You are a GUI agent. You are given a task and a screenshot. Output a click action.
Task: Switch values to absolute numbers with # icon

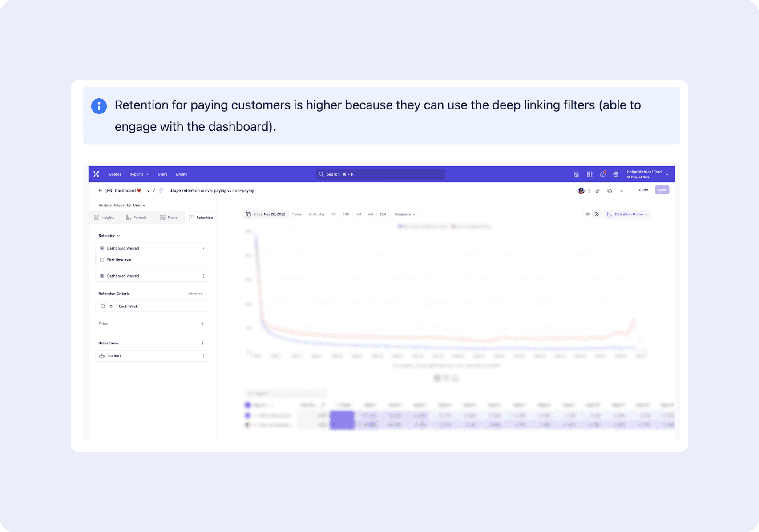click(x=588, y=214)
